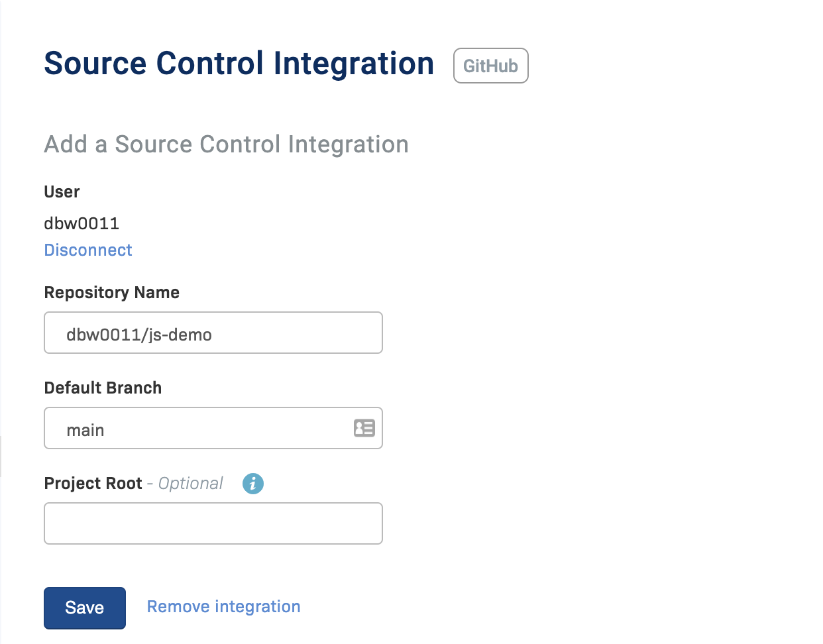Place cursor after the word main
Image resolution: width=823 pixels, height=644 pixels.
tap(105, 431)
